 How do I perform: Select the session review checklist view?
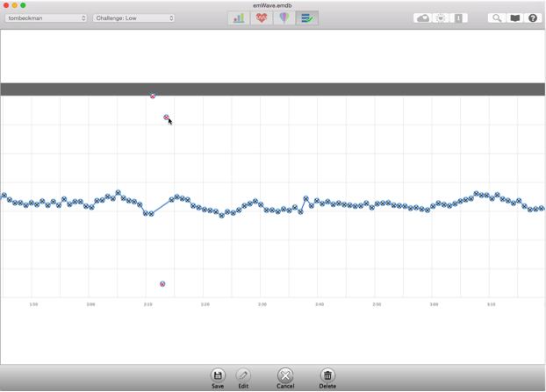[306, 18]
